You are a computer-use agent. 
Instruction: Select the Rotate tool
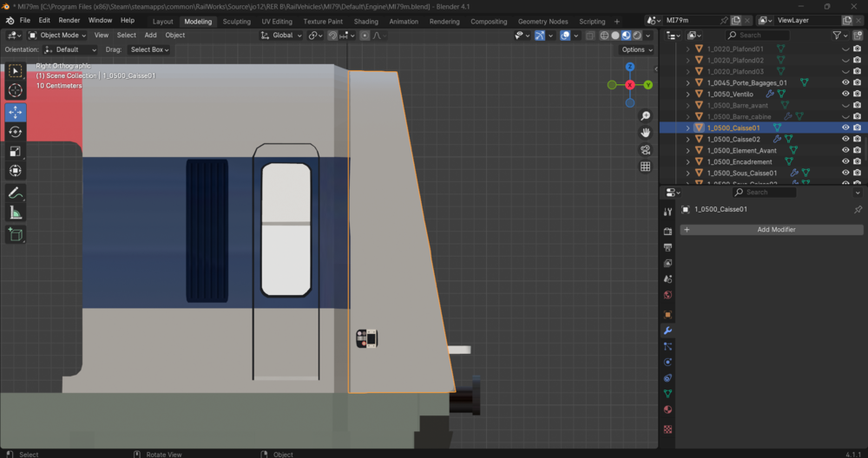point(16,132)
